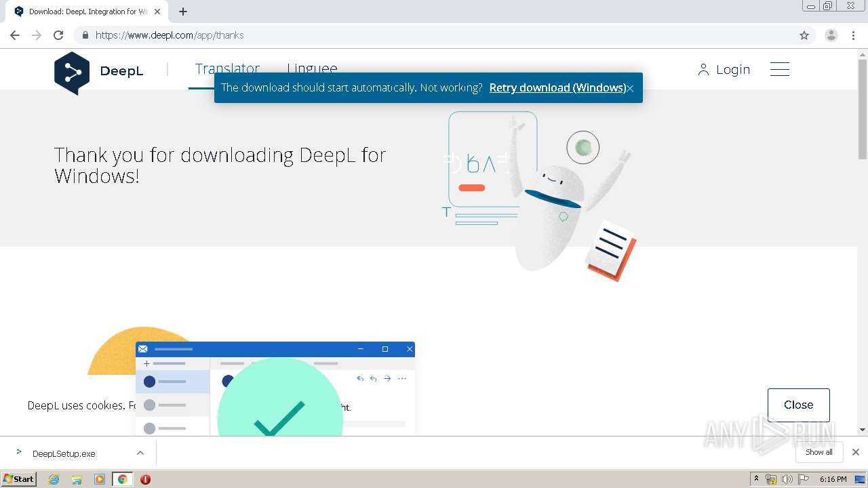Open Windows Explorer folder from taskbar
Screen dimensions: 868x488
[x=77, y=479]
